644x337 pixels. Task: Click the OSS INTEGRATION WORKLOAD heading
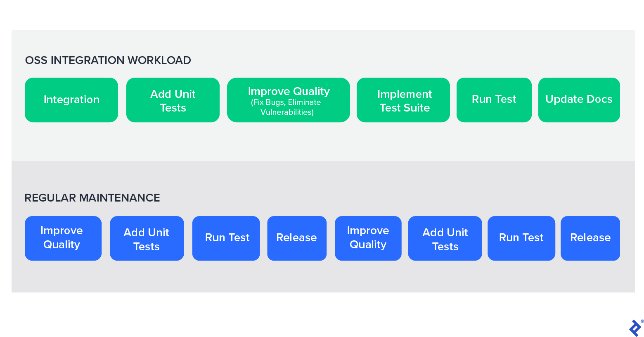pos(108,60)
